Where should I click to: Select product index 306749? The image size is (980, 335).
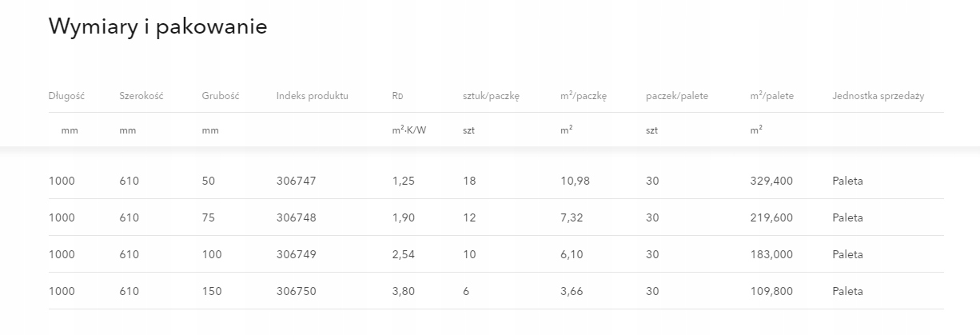pyautogui.click(x=297, y=254)
